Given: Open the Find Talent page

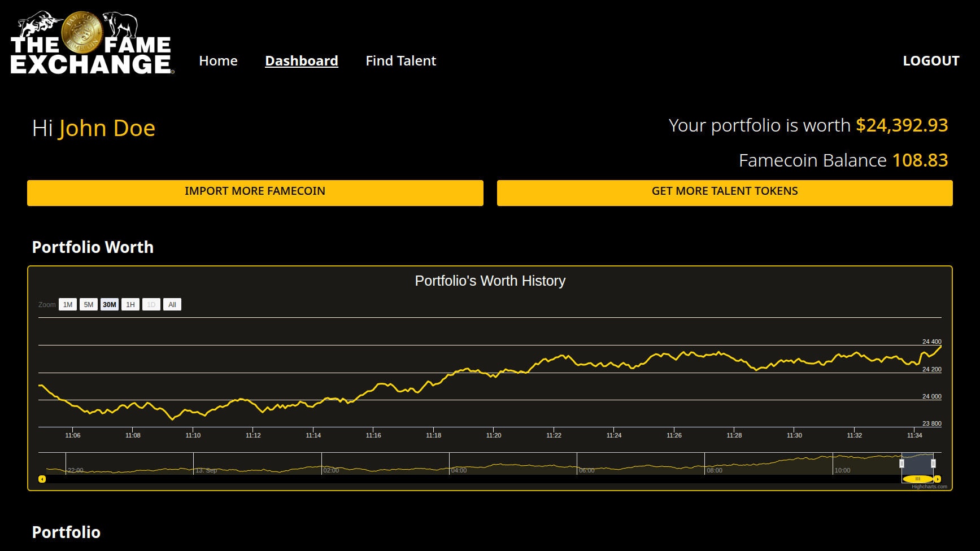Looking at the screenshot, I should (400, 61).
